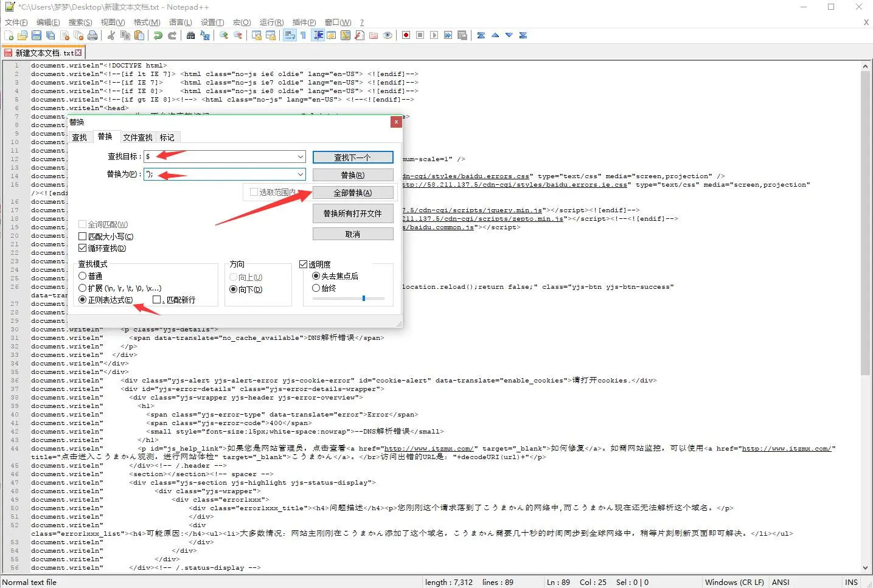Click the 替换所有打开文件 button
The image size is (873, 588).
pos(353,213)
